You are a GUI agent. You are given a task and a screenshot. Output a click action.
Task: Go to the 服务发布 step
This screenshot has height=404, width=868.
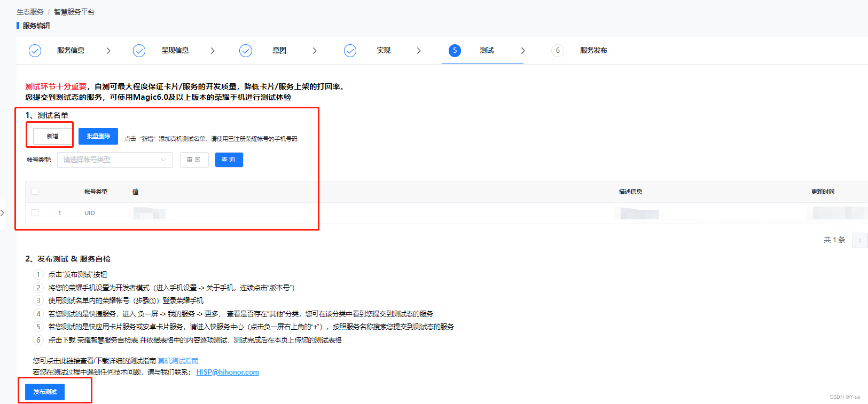(593, 51)
